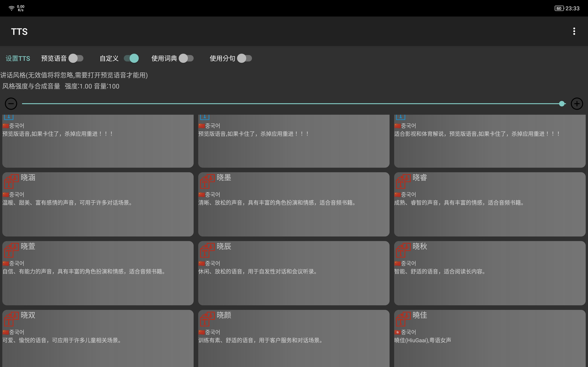Click the 风格强度与合成音量 label
588x367 pixels.
click(x=31, y=86)
